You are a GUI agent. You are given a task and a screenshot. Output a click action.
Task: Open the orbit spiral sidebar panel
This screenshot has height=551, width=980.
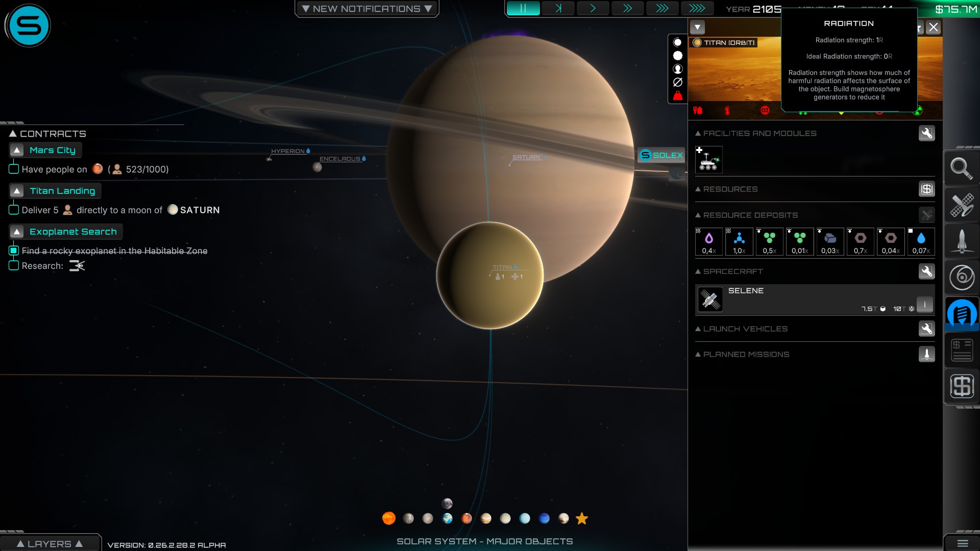961,278
